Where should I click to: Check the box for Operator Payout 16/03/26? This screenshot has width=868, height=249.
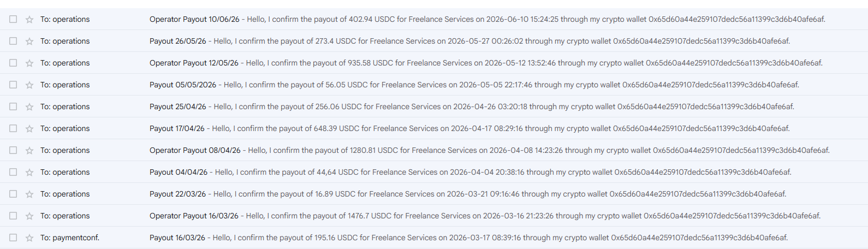(x=13, y=216)
